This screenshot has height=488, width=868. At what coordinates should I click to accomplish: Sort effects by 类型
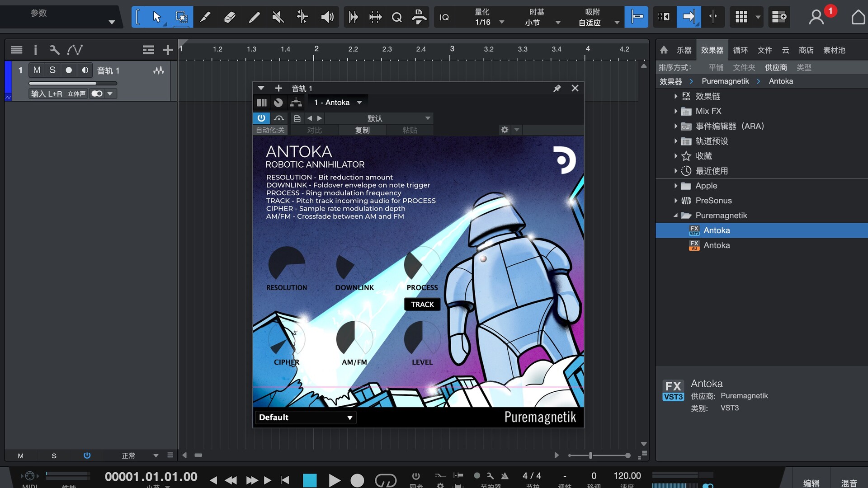click(804, 67)
